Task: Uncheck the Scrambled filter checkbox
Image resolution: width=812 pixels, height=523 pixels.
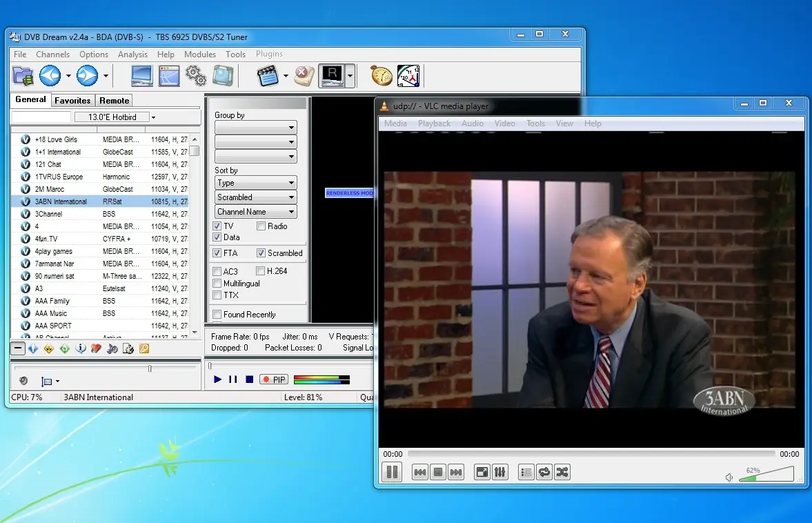Action: [x=261, y=253]
